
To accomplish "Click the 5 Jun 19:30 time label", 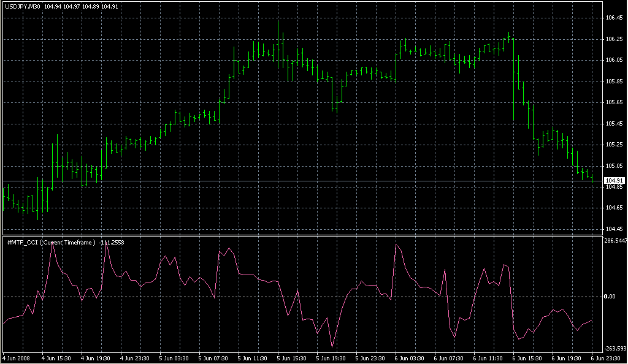I will (331, 358).
